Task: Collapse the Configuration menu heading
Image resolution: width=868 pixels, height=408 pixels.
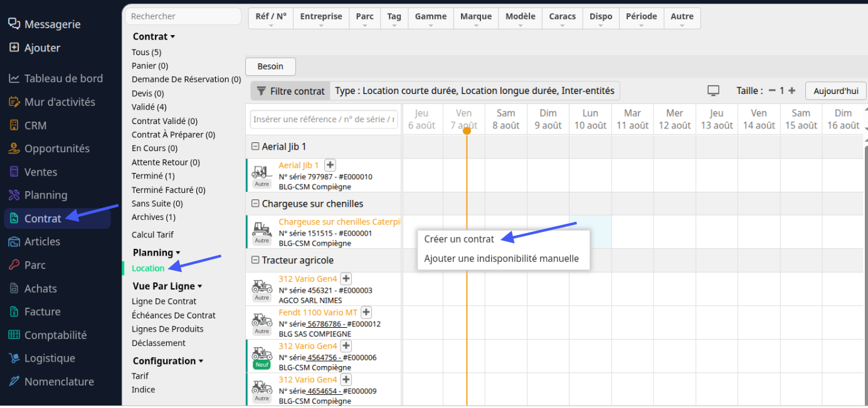Action: click(168, 361)
